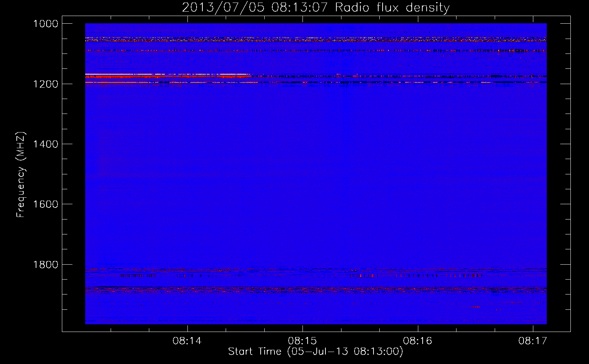Click the 'Frequency (MHZ)' axis label
Screen dimensions: 589x364
(x=21, y=175)
